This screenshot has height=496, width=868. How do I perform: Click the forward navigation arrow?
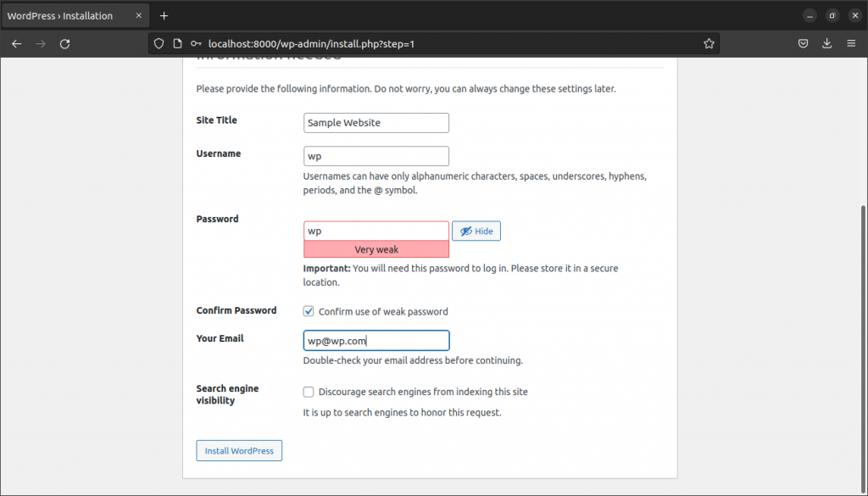pyautogui.click(x=41, y=44)
